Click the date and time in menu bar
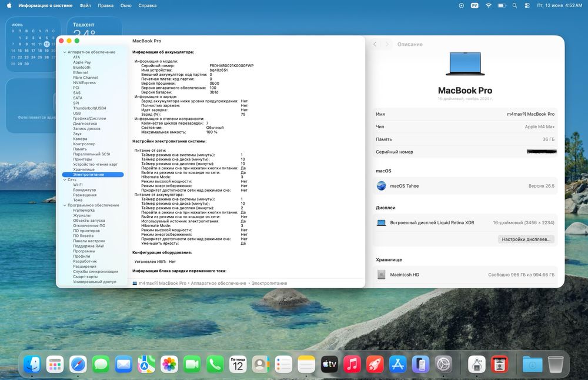The height and width of the screenshot is (380, 588). [560, 6]
